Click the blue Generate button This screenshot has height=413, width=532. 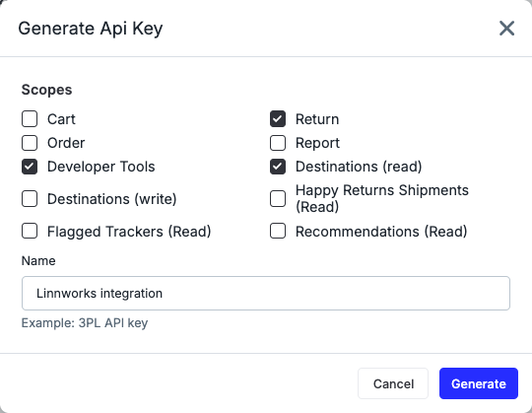(x=479, y=383)
